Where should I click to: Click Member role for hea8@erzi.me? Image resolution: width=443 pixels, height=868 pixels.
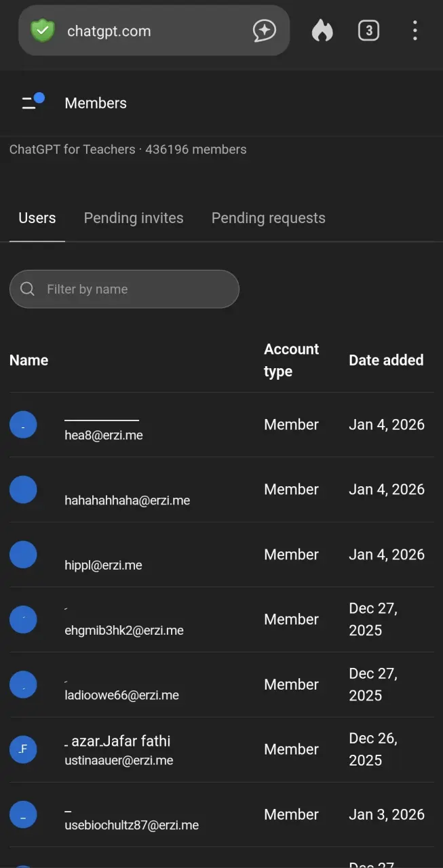[291, 425]
